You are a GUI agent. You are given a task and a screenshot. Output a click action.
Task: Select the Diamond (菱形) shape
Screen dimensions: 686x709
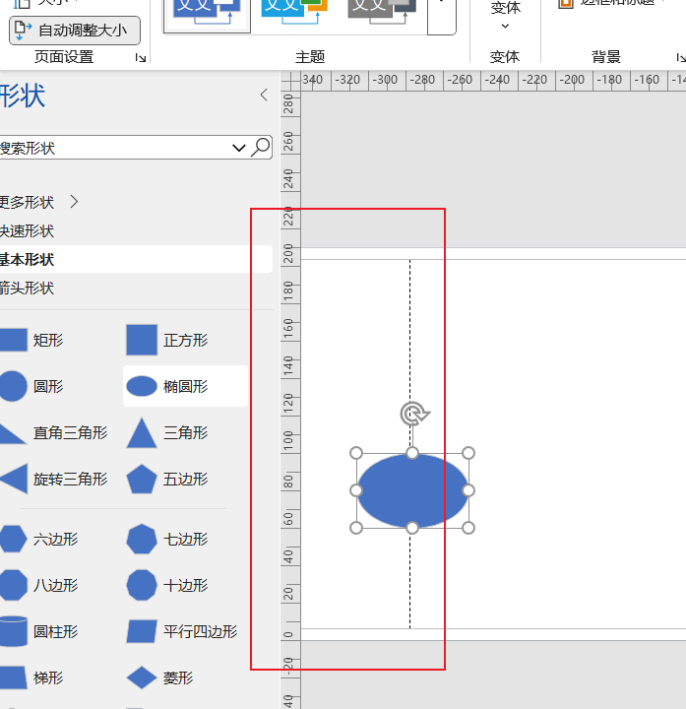point(160,678)
